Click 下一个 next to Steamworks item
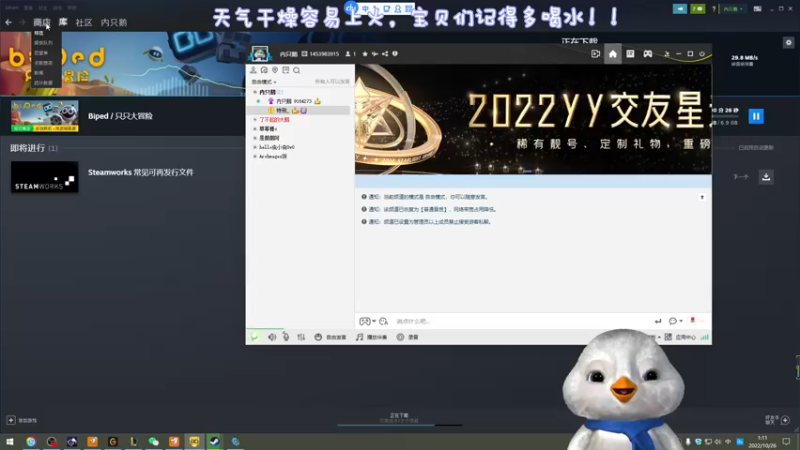This screenshot has height=450, width=800. pyautogui.click(x=741, y=177)
